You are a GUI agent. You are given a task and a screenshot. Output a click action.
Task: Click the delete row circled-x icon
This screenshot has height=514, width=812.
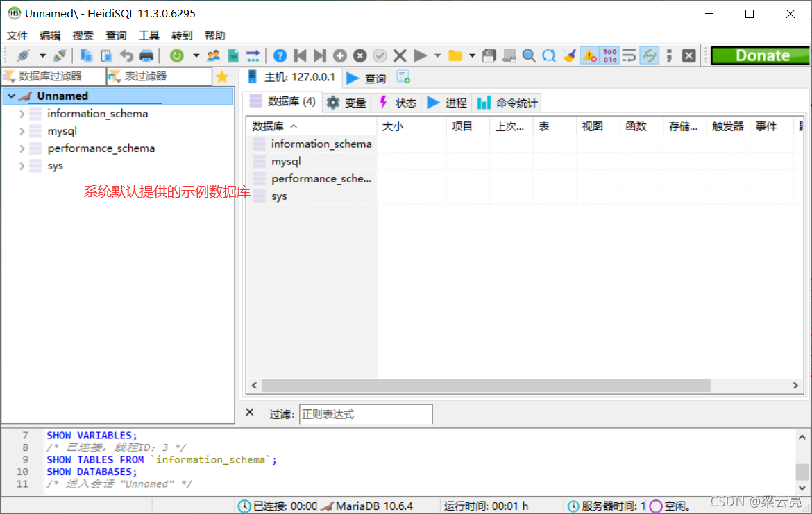point(360,55)
